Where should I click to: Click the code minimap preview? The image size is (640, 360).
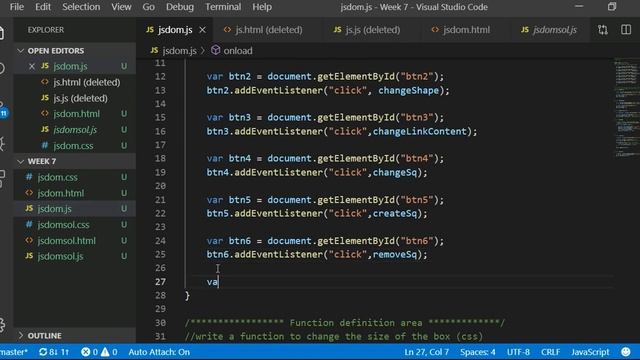627,108
